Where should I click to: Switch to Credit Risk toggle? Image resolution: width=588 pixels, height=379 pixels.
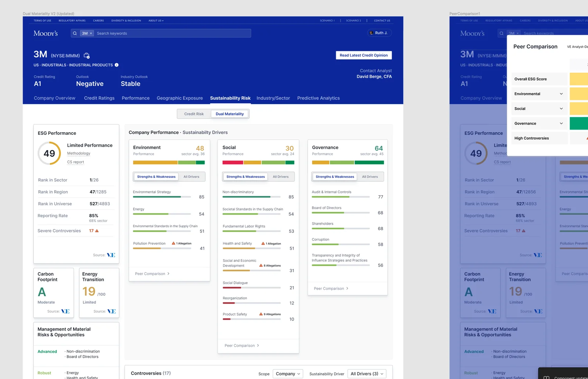click(194, 114)
